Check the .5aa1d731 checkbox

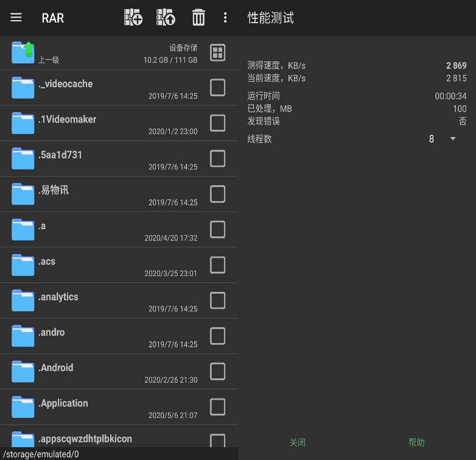tap(218, 158)
